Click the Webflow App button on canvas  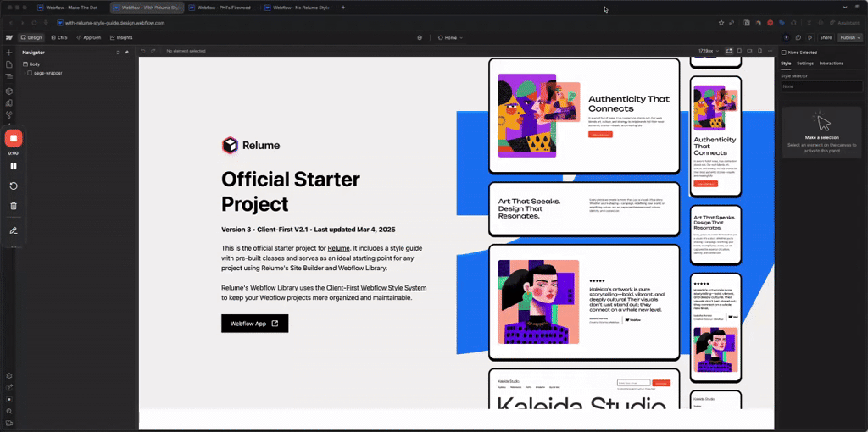[x=254, y=324]
